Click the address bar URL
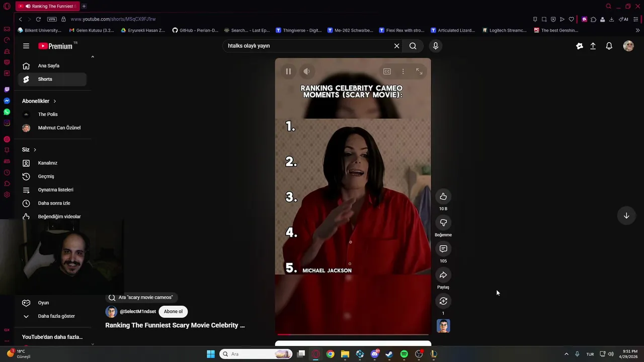The width and height of the screenshot is (644, 362). coord(113,19)
